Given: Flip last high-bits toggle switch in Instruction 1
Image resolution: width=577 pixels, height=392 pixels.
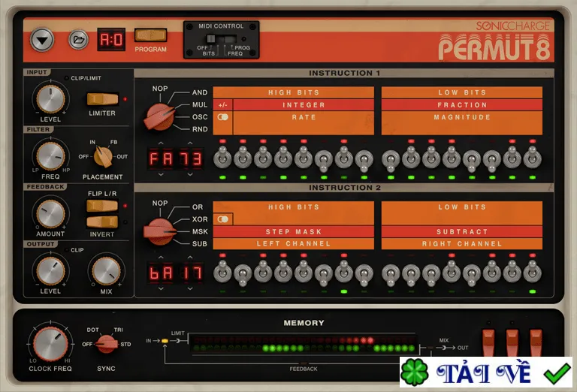Looking at the screenshot, I should point(364,161).
